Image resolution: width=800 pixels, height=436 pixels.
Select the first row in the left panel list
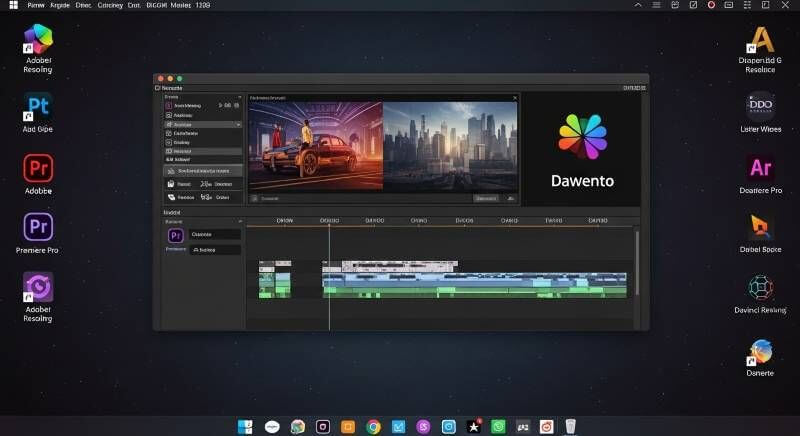coord(203,106)
